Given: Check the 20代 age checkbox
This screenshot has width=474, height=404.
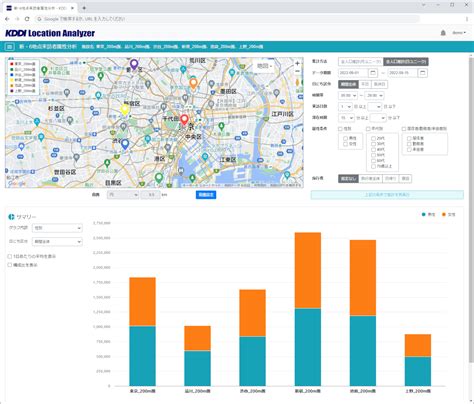Looking at the screenshot, I should 373,138.
